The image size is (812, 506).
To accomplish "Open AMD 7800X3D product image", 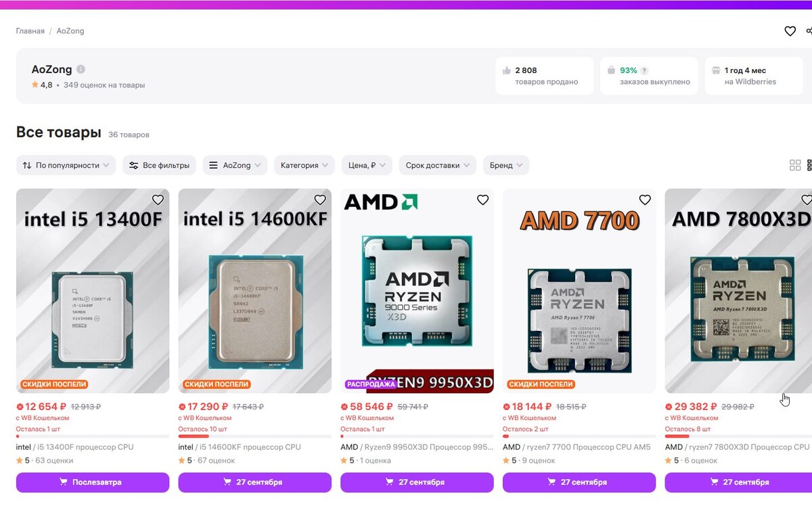I will click(x=738, y=291).
